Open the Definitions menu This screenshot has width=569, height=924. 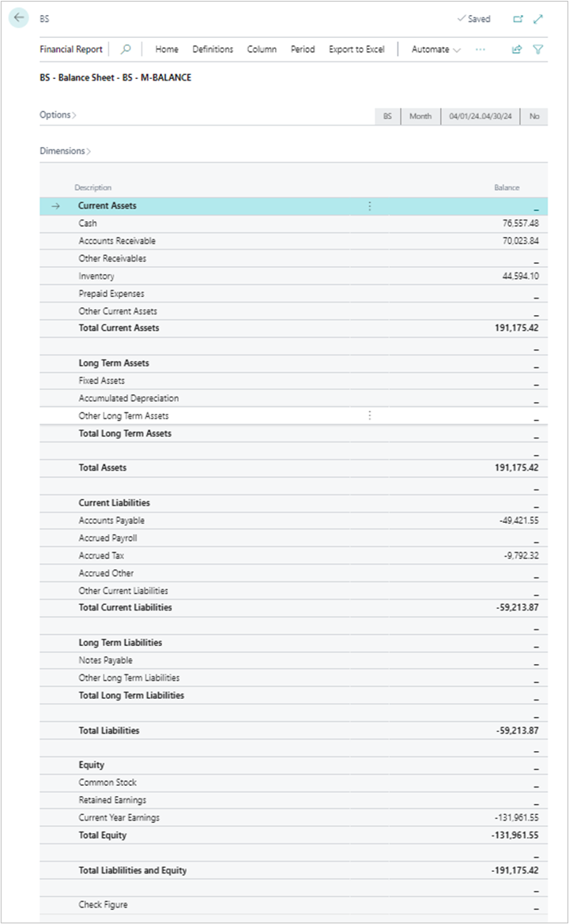(213, 49)
